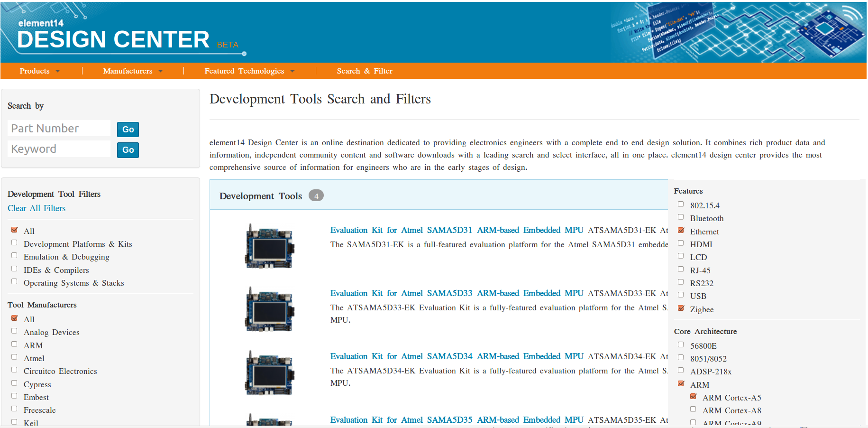Open SAMA5D34 evaluation kit link
The height and width of the screenshot is (428, 868).
pyautogui.click(x=457, y=356)
